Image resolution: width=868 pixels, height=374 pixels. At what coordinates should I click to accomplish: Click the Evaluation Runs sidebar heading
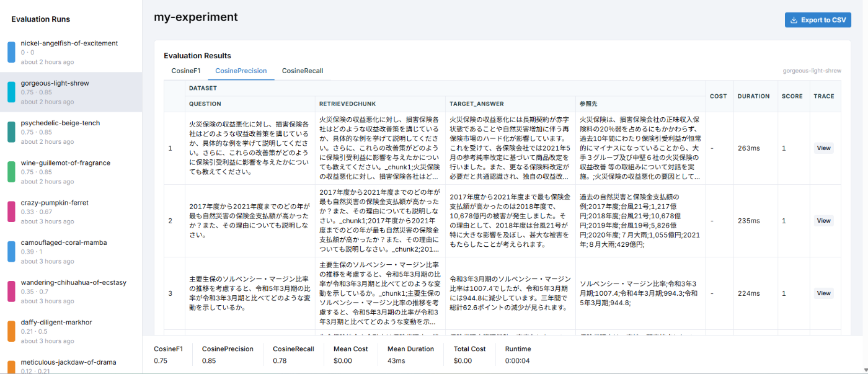[x=41, y=19]
